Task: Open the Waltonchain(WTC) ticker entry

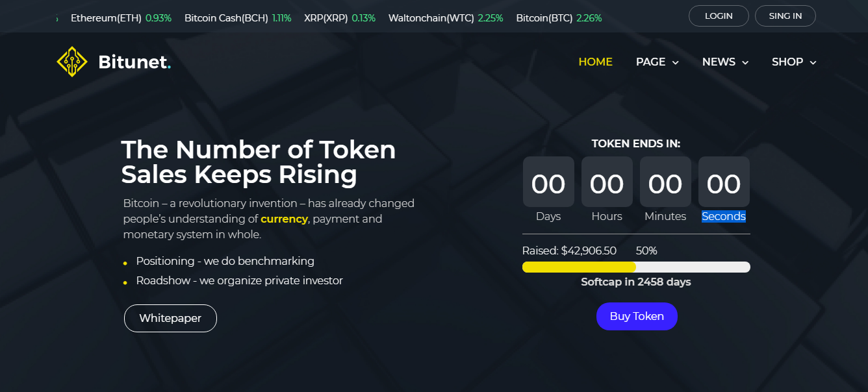Action: [x=446, y=18]
